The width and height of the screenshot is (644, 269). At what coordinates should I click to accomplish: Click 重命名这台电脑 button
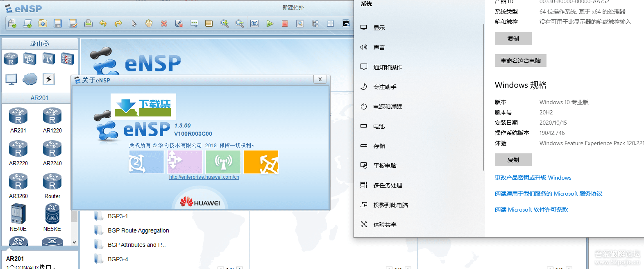(521, 61)
